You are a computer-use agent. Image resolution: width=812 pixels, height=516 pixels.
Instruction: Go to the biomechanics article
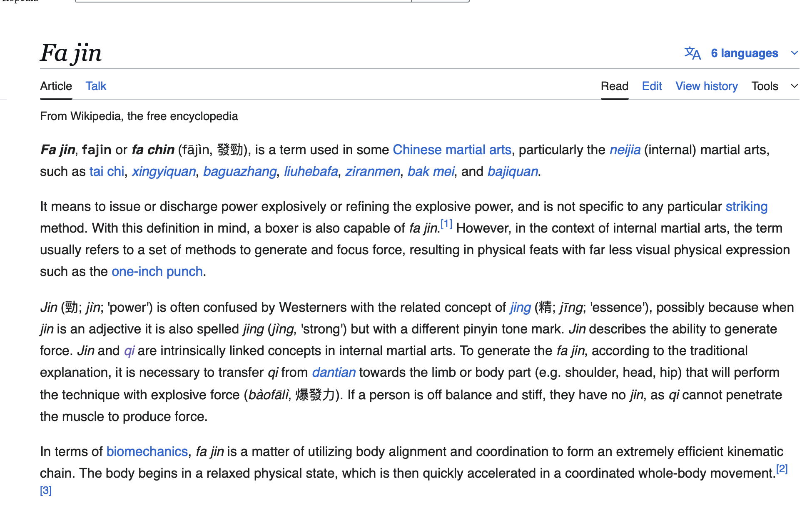(147, 451)
